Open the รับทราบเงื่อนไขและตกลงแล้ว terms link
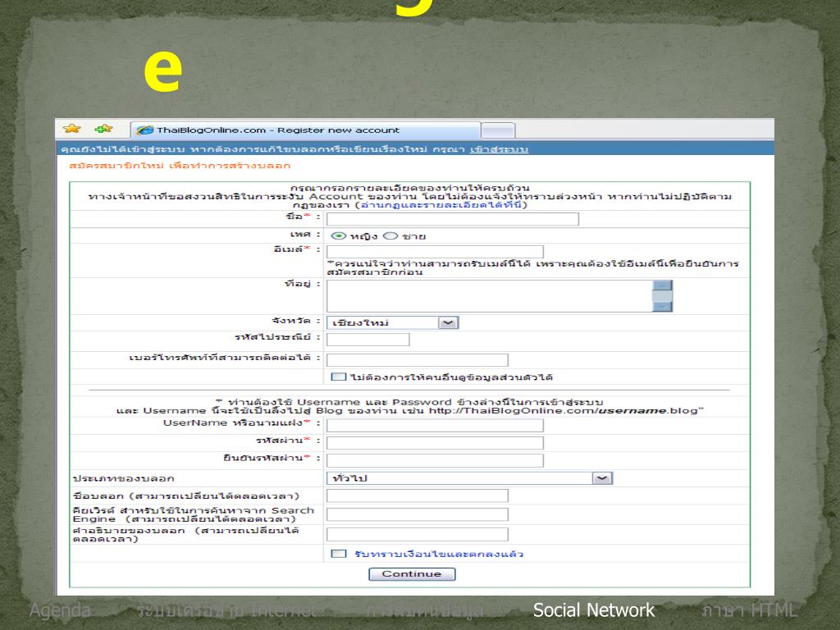This screenshot has width=840, height=630. pyautogui.click(x=439, y=554)
